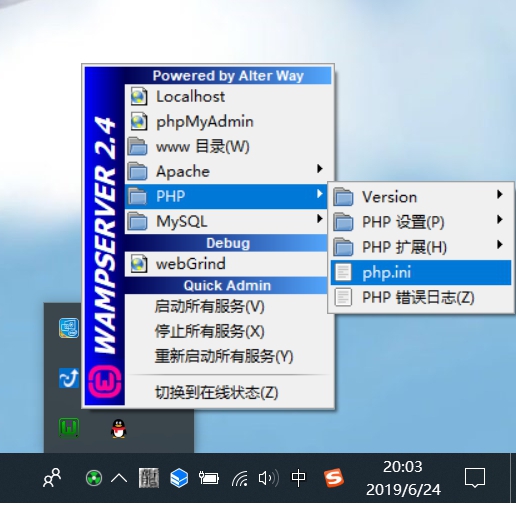Viewport: 516px width, 505px height.
Task: Click the gray seal-character tray icon
Action: pos(149,478)
